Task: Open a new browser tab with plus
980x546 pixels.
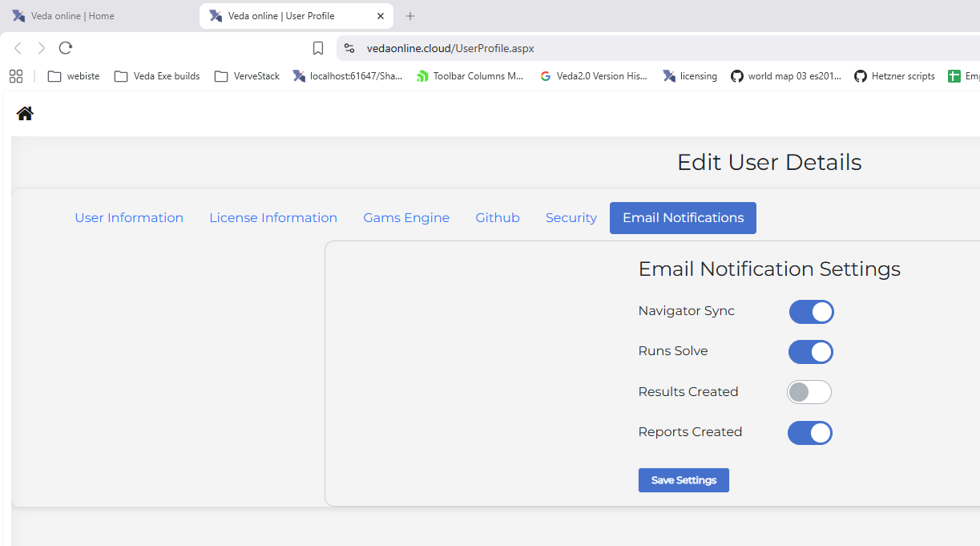Action: [410, 16]
